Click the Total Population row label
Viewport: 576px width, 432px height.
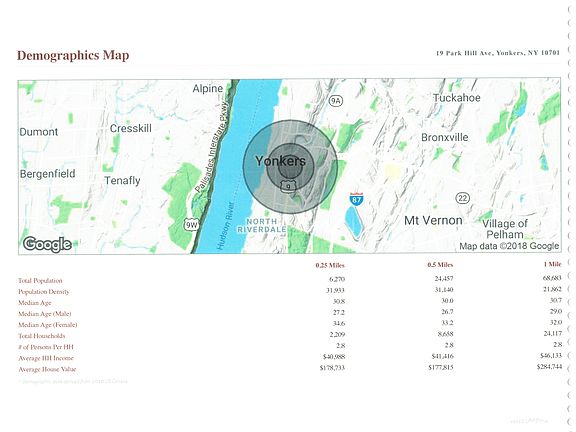point(40,281)
